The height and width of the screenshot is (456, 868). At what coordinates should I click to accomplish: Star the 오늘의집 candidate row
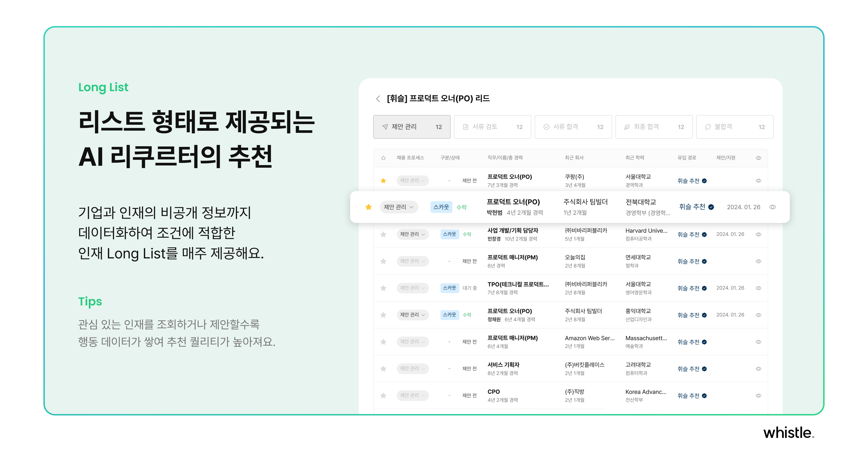(383, 261)
